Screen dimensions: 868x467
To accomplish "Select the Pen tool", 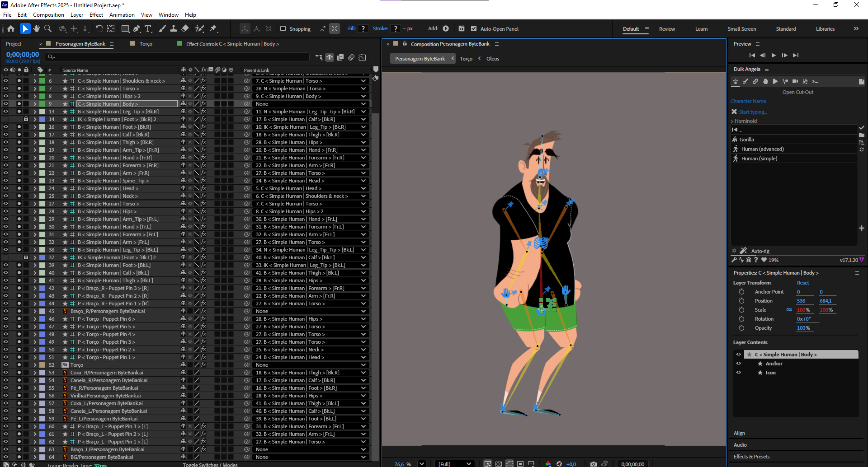I will click(x=137, y=29).
